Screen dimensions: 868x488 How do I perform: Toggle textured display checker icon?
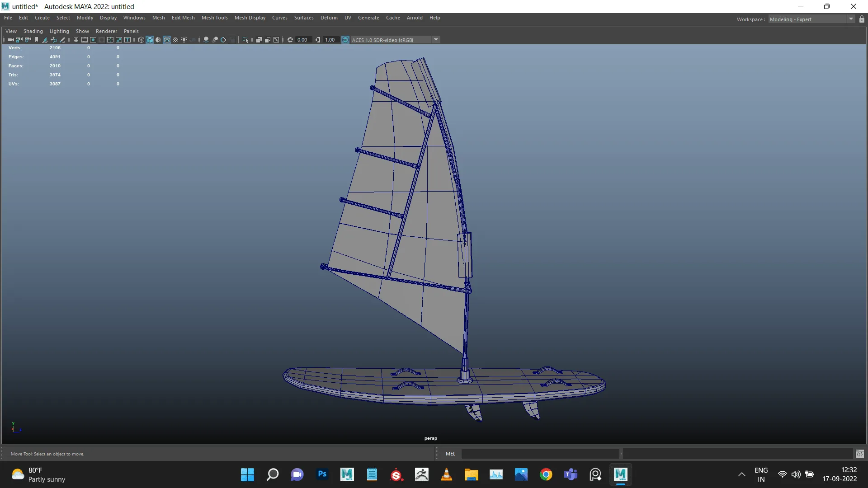click(x=175, y=40)
